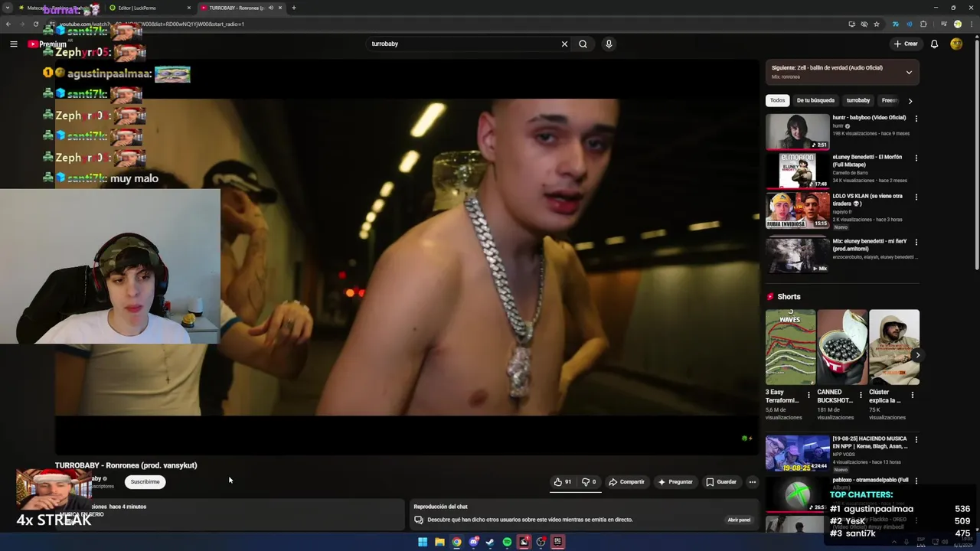Click the YouTube Premium logo

[47, 44]
